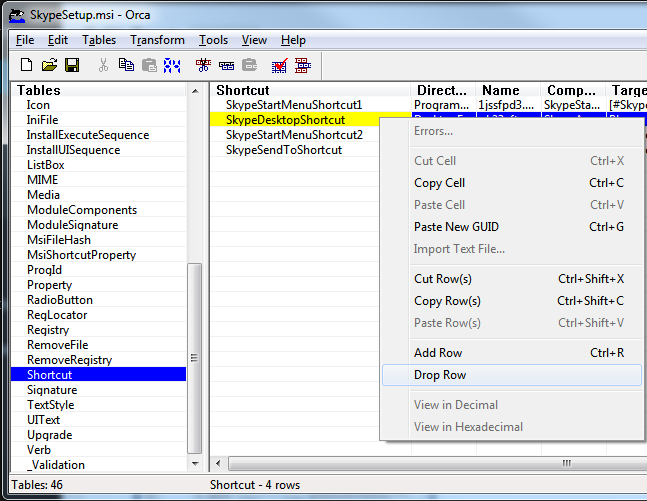Select the MIME table
The image size is (647, 501).
(x=99, y=180)
